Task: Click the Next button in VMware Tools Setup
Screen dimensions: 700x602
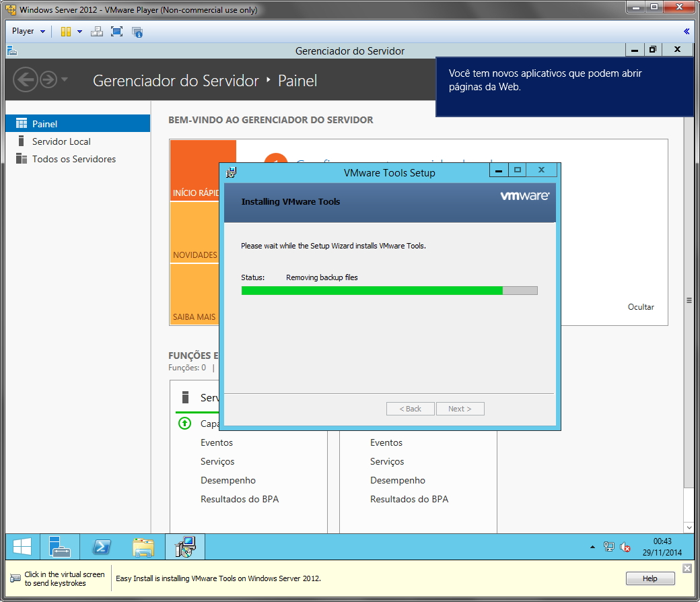Action: [460, 409]
